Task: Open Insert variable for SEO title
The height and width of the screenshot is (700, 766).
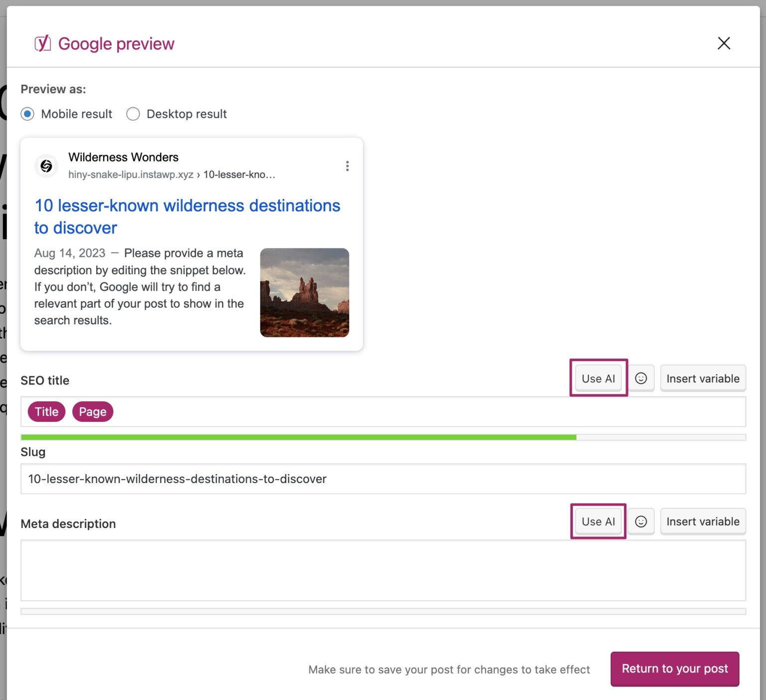Action: click(x=703, y=378)
